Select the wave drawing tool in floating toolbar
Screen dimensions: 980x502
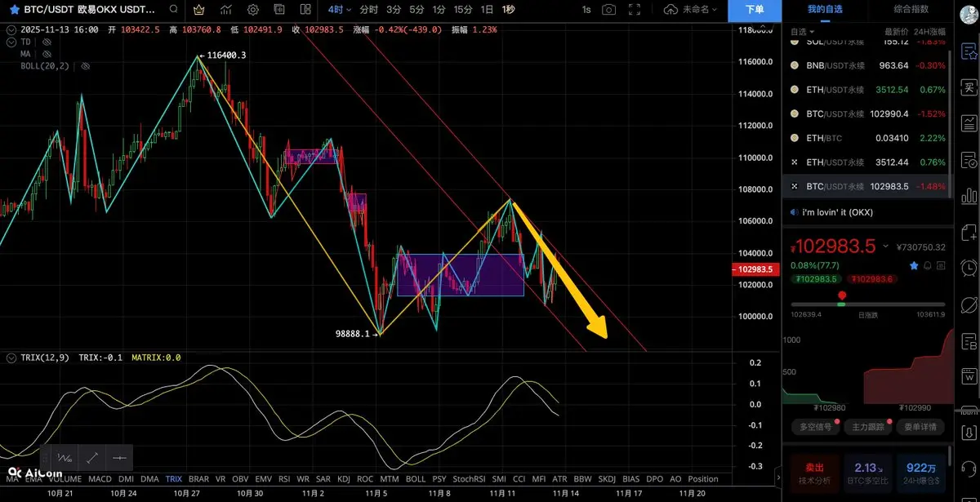tap(65, 458)
